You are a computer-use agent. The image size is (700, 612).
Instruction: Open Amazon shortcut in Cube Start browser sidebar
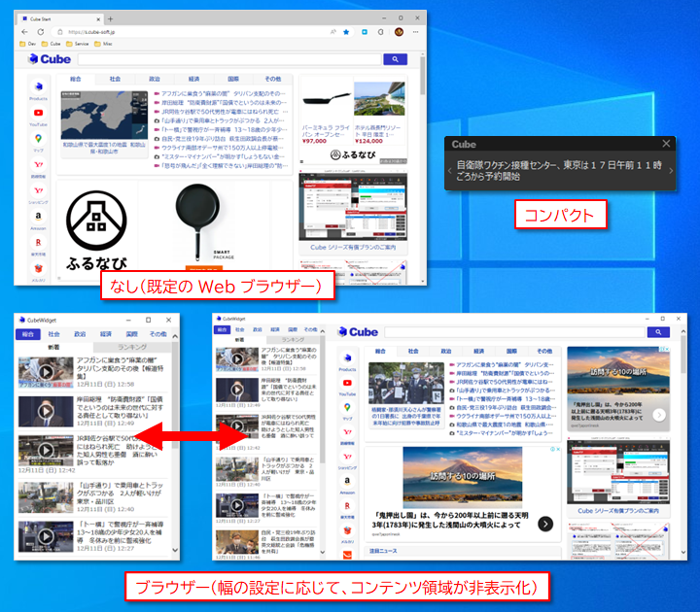(38, 220)
